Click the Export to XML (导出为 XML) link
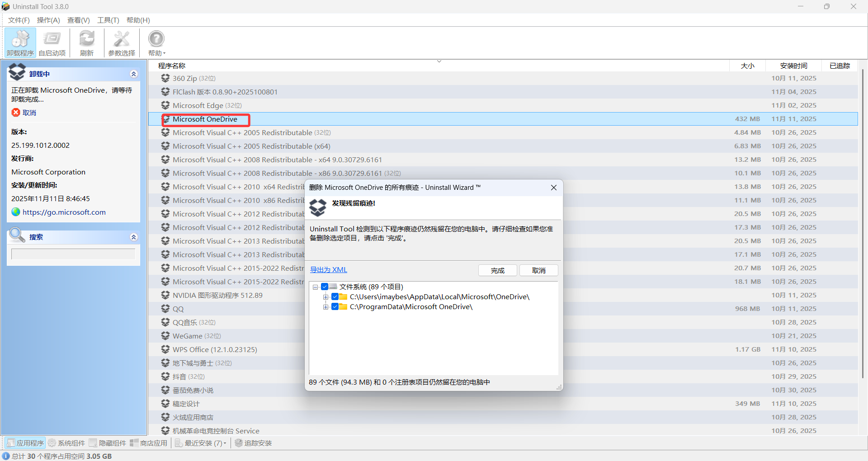The image size is (868, 461). point(328,270)
